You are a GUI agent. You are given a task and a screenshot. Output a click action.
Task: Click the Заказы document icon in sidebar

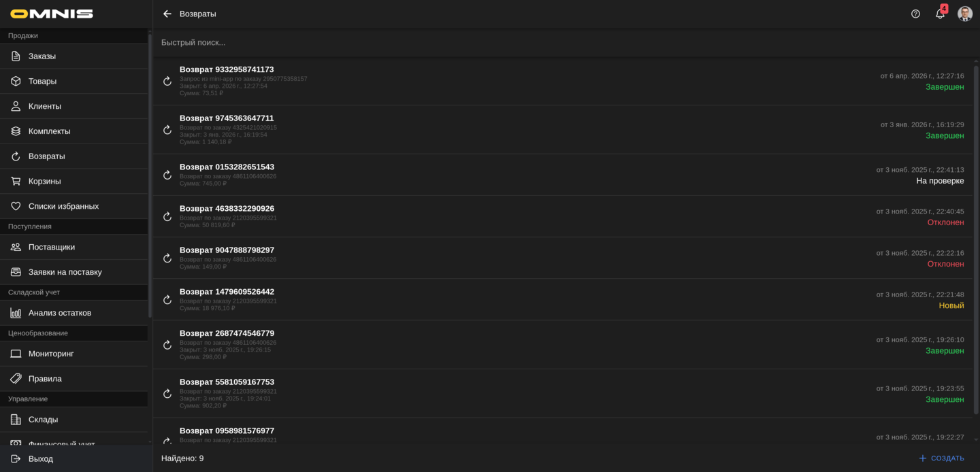coord(16,56)
